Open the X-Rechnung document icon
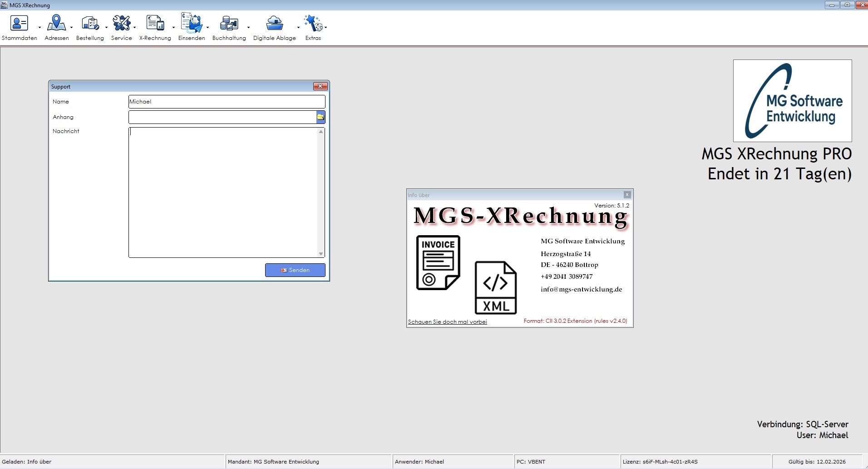This screenshot has width=868, height=469. pyautogui.click(x=155, y=23)
